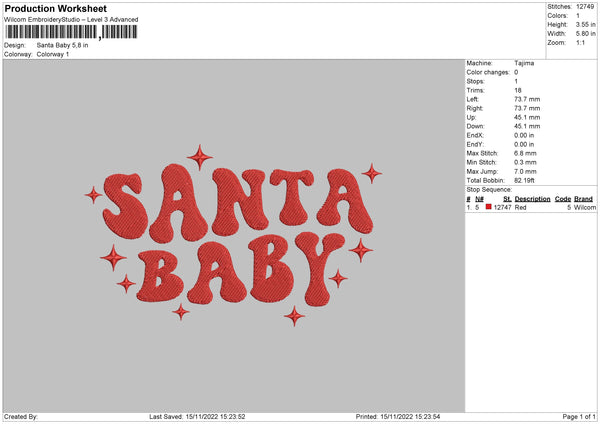
Task: Click the 'Created By:' footer label
Action: coord(21,417)
